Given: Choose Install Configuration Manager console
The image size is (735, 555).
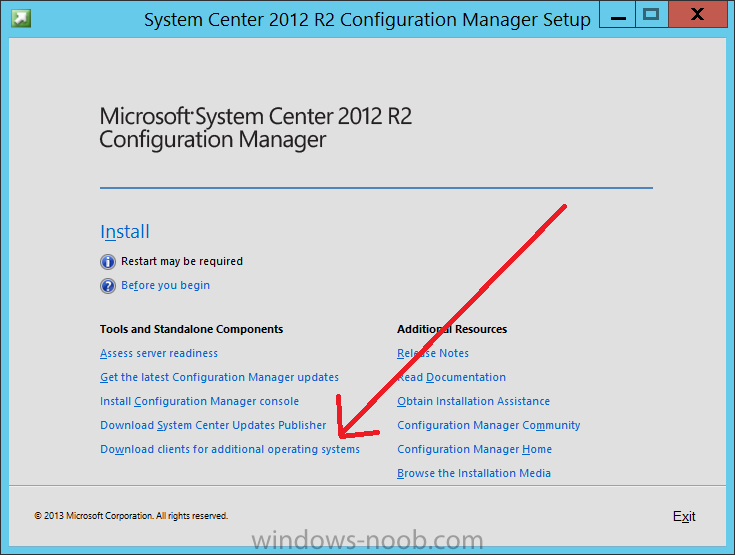Looking at the screenshot, I should [x=199, y=401].
